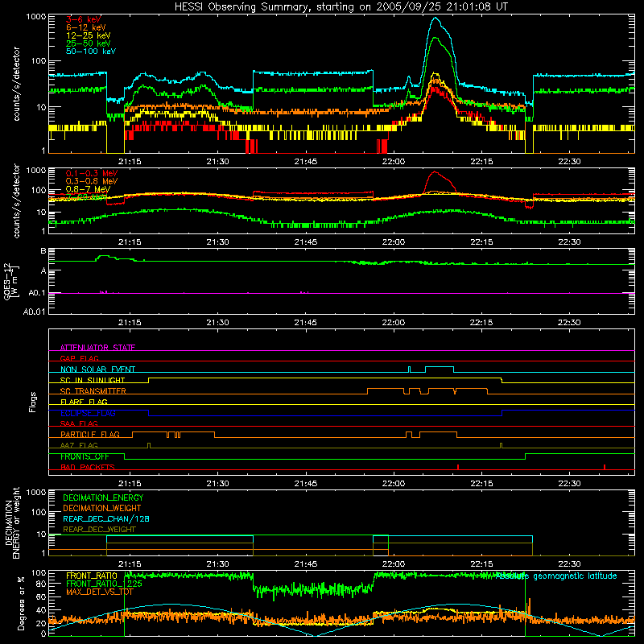The width and height of the screenshot is (644, 644).
Task: Select the A0.01 tick label on GOES plot
Action: [x=35, y=312]
